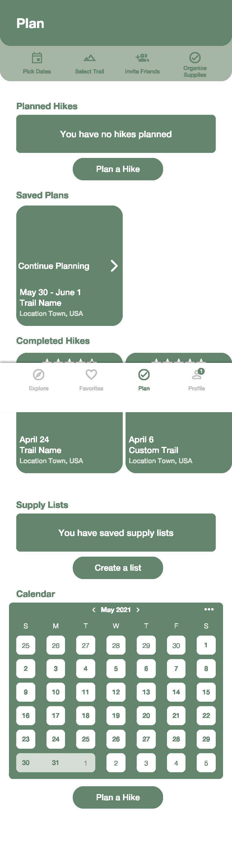Open calendar three-dot options menu
The width and height of the screenshot is (232, 868).
coord(209,609)
